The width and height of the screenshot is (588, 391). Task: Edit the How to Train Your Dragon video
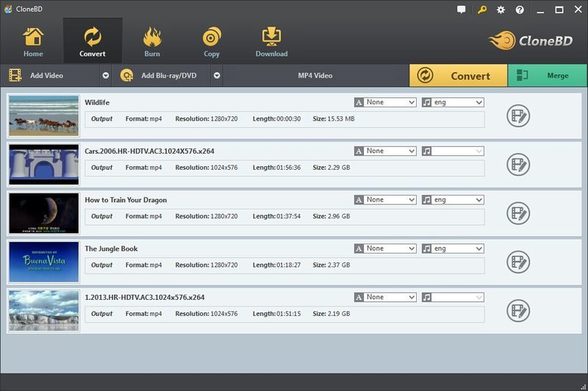(518, 213)
